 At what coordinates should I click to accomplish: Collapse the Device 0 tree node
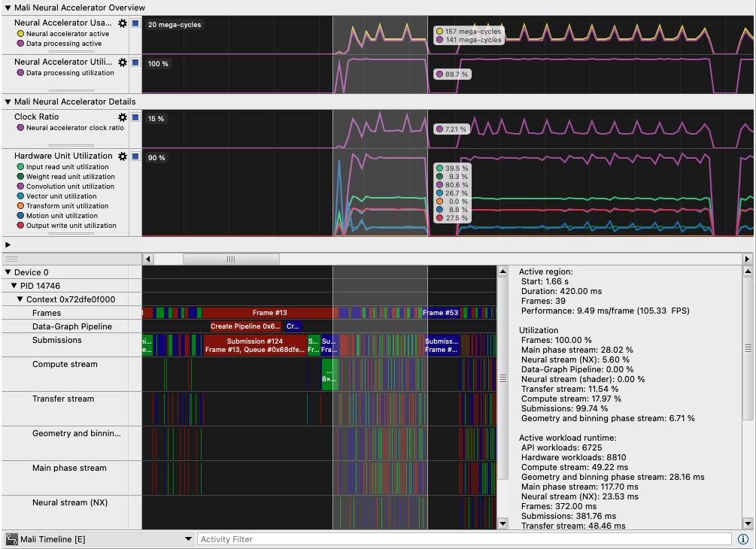8,272
